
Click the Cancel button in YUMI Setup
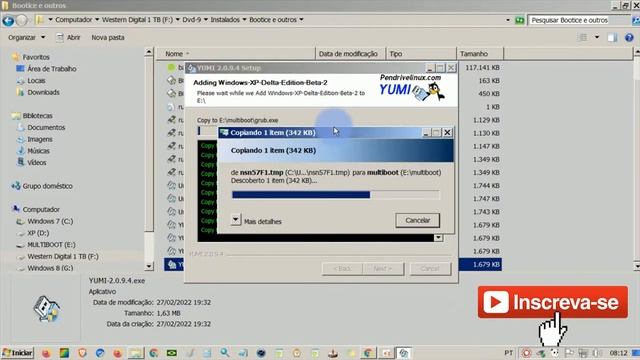430,269
